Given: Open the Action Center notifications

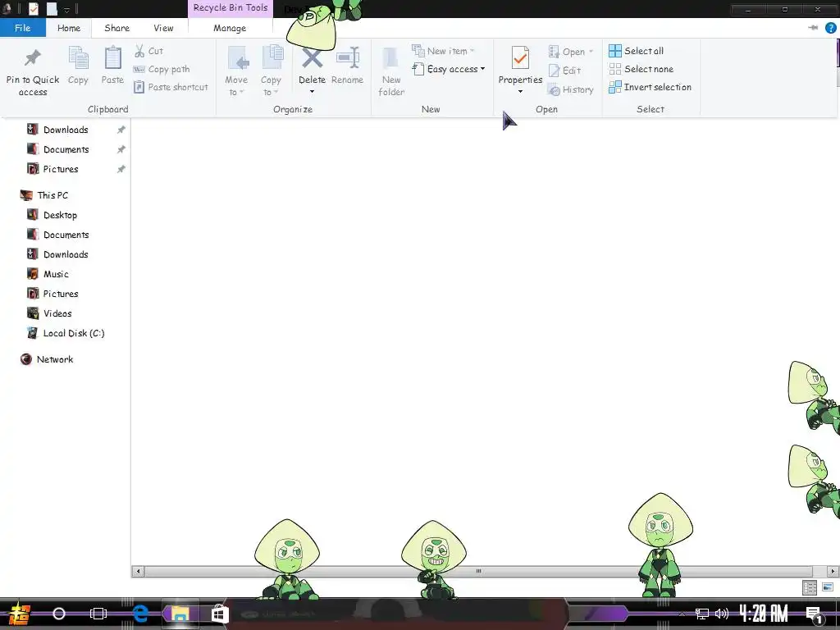Looking at the screenshot, I should point(815,614).
